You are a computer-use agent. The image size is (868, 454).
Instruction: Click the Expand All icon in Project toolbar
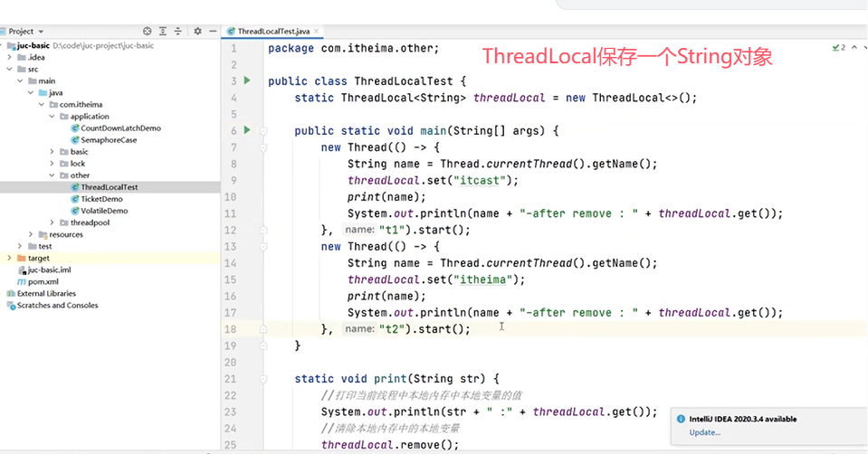(x=162, y=32)
